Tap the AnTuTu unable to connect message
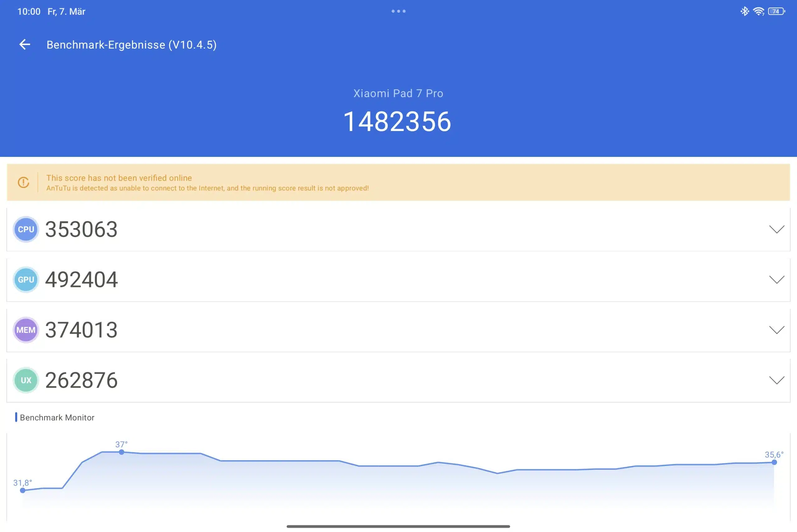797x532 pixels. coord(207,188)
